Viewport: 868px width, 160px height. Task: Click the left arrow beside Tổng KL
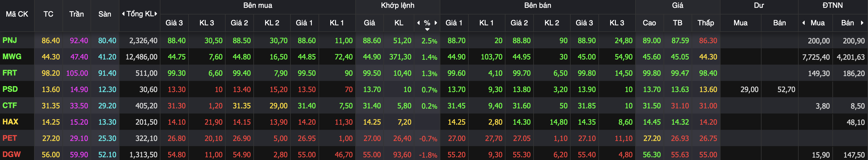(x=123, y=14)
